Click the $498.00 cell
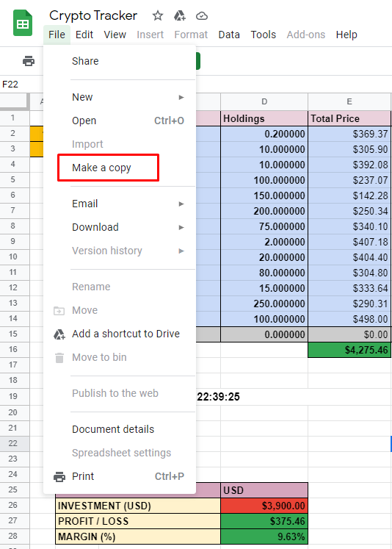Image resolution: width=392 pixels, height=549 pixels. pos(349,319)
